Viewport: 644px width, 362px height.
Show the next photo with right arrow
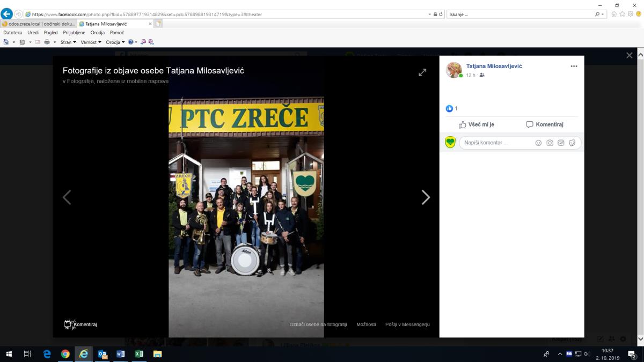[426, 197]
